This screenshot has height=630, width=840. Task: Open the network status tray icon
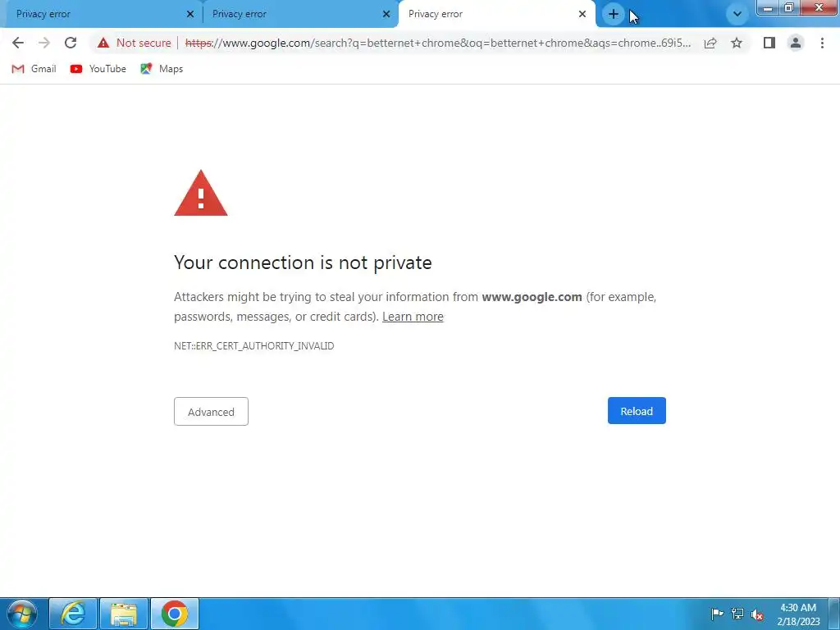click(x=737, y=614)
